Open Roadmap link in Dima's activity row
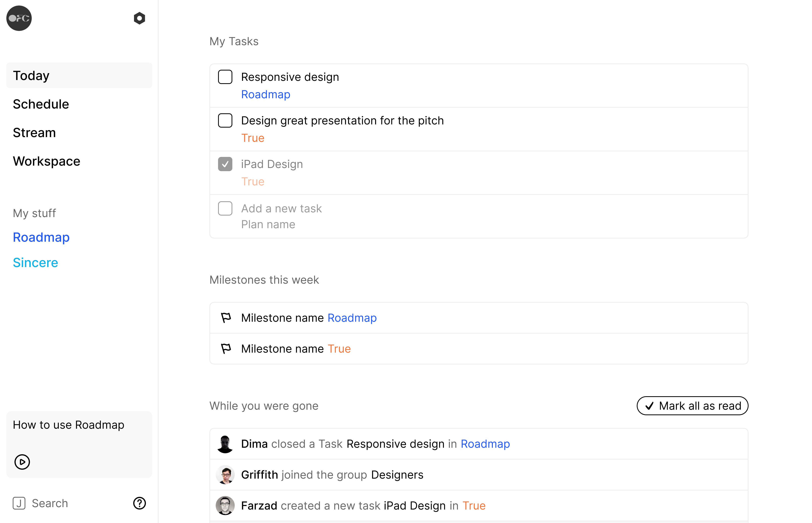This screenshot has height=523, width=812. (485, 444)
